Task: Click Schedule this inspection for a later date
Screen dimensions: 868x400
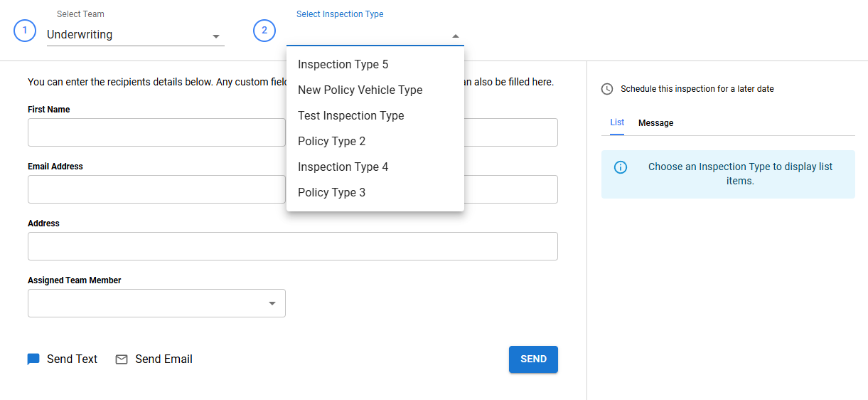Action: 697,89
